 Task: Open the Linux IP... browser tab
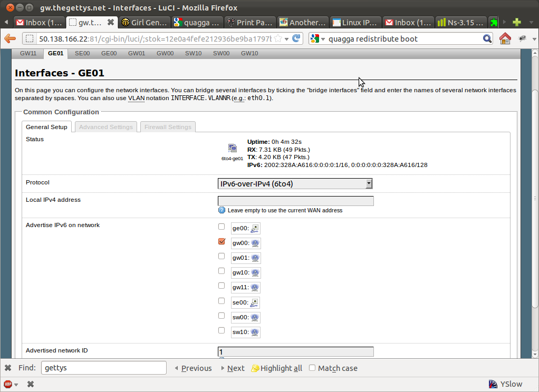click(355, 23)
